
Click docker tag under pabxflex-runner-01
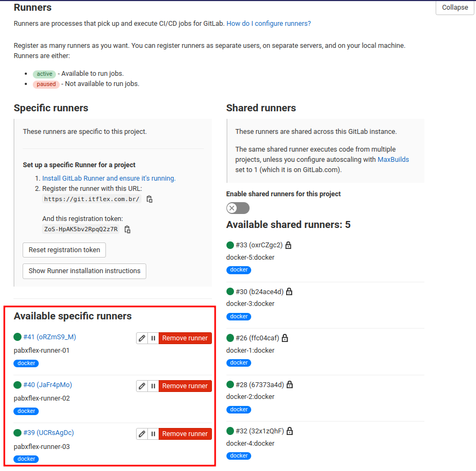[x=26, y=363]
